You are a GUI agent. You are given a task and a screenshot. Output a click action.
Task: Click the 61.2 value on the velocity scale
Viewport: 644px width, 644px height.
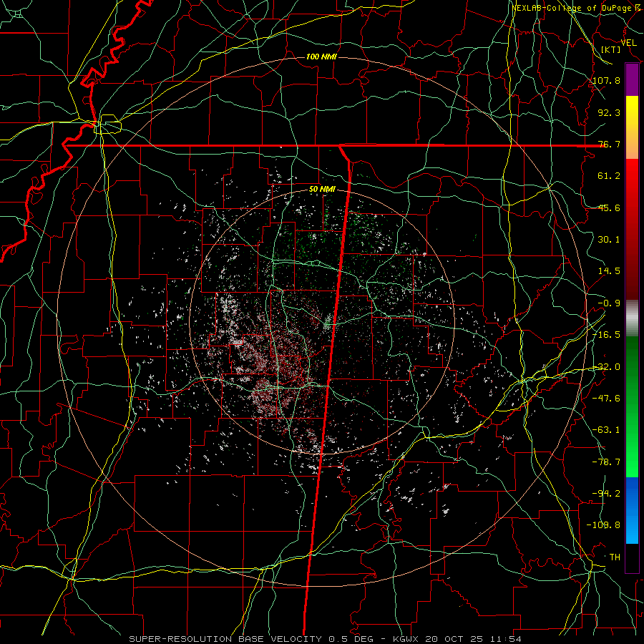[x=609, y=176]
